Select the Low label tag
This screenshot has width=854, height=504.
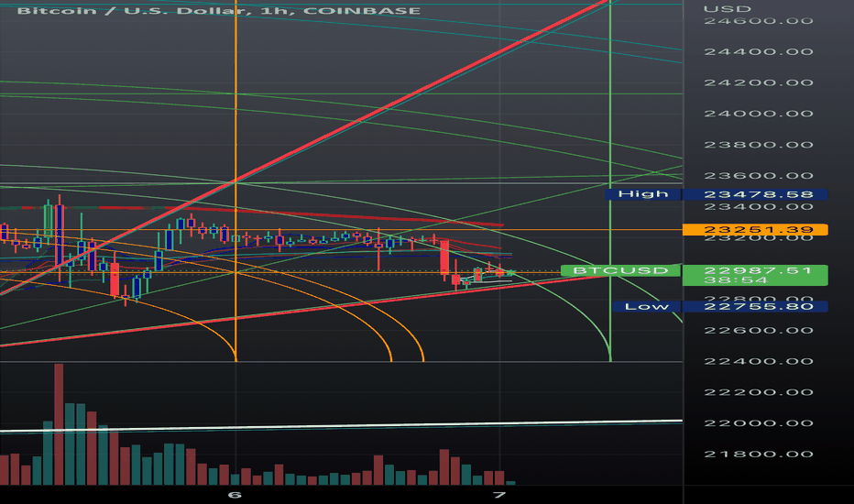pyautogui.click(x=647, y=306)
